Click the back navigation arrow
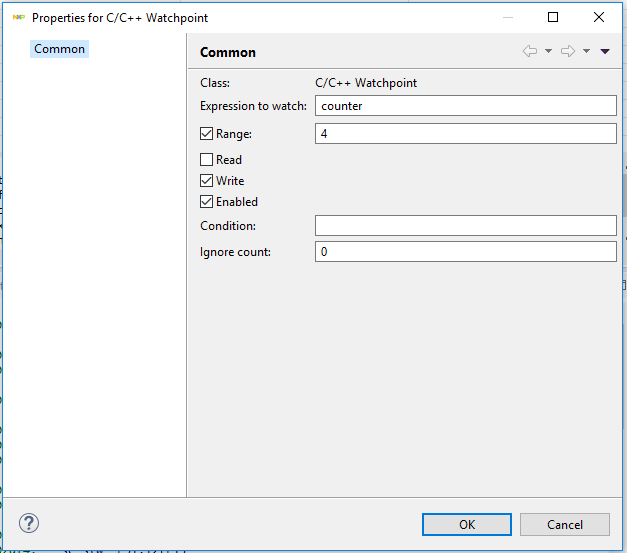This screenshot has height=553, width=627. pos(530,52)
